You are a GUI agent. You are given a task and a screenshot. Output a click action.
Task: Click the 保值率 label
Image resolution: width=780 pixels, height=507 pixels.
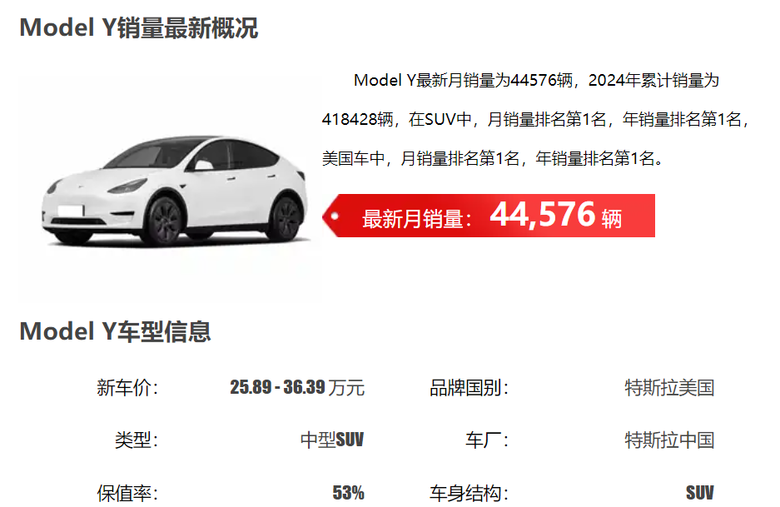(x=127, y=493)
